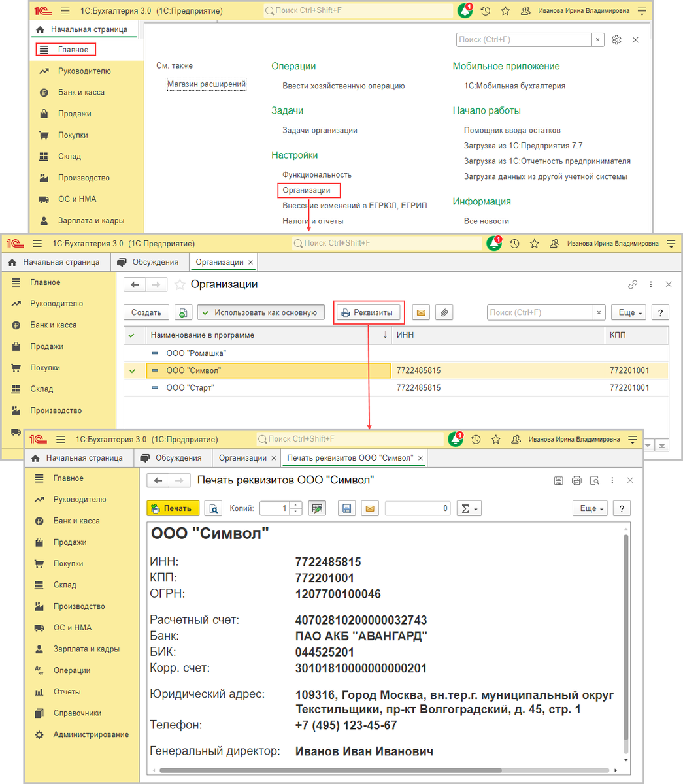The height and width of the screenshot is (784, 683).
Task: Click global search field in bottom window header
Action: pyautogui.click(x=350, y=439)
